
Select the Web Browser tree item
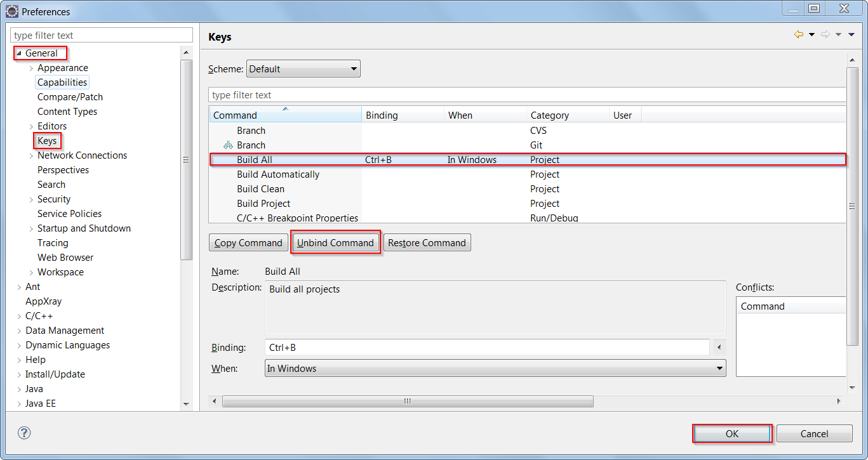(x=65, y=258)
